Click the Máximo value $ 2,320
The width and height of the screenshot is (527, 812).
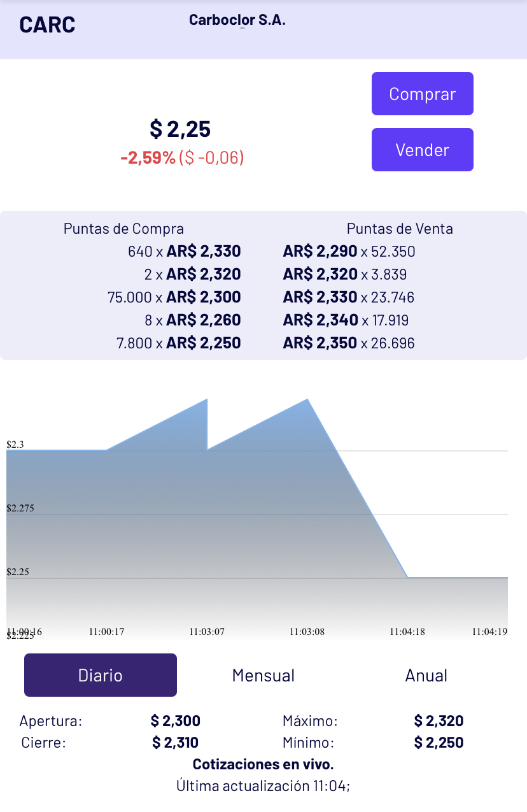[x=439, y=721]
